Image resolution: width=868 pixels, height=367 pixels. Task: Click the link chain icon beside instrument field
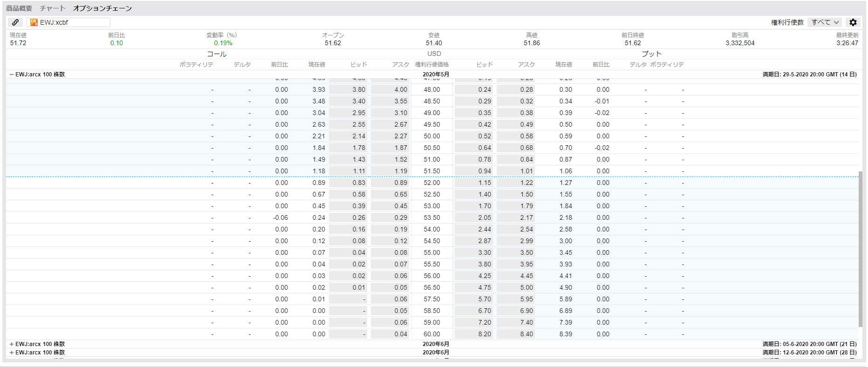[x=15, y=22]
